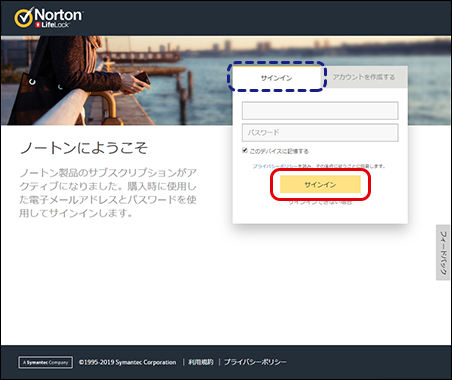This screenshot has width=452, height=380.
Task: Focus the email address input field
Action: (x=320, y=111)
